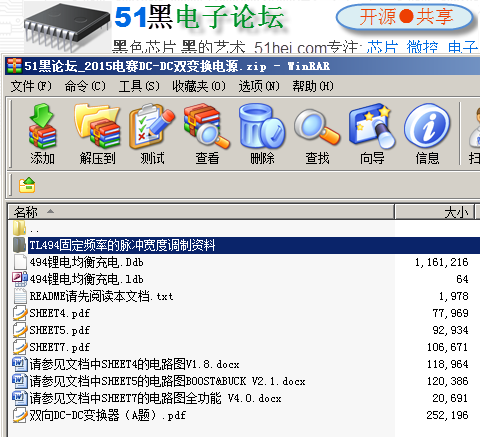480x437 pixels.
Task: Click the SHEET7.pdf file icon
Action: [20, 347]
